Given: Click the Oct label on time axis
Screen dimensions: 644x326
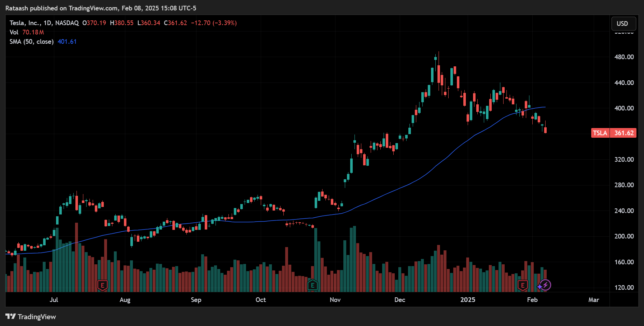Looking at the screenshot, I should click(x=261, y=300).
